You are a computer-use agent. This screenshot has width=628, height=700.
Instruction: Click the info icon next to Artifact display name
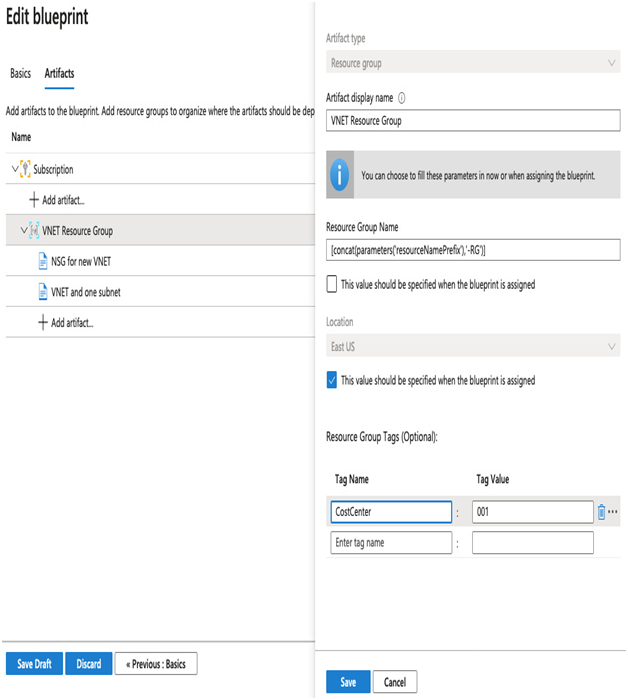point(402,98)
